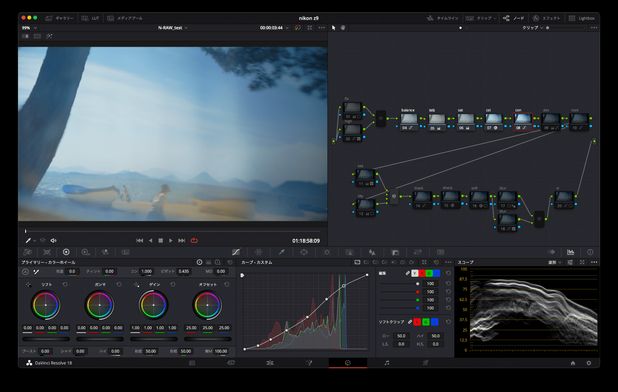The width and height of the screenshot is (618, 392).
Task: Select the Curves palette icon
Action: [236, 252]
